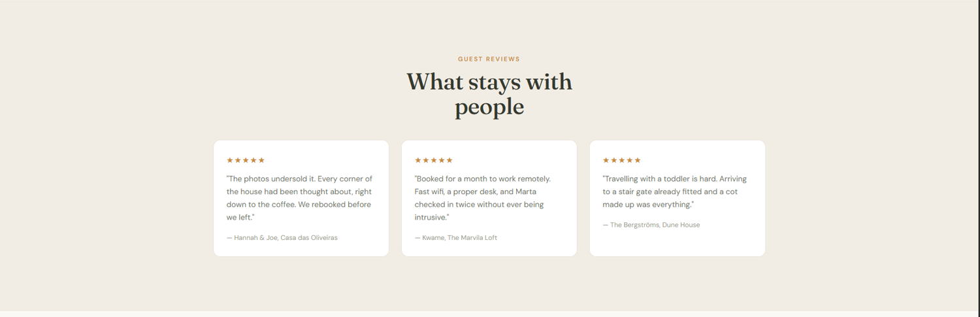
Task: Open the Casa das Oliveiras review card
Action: (x=301, y=198)
